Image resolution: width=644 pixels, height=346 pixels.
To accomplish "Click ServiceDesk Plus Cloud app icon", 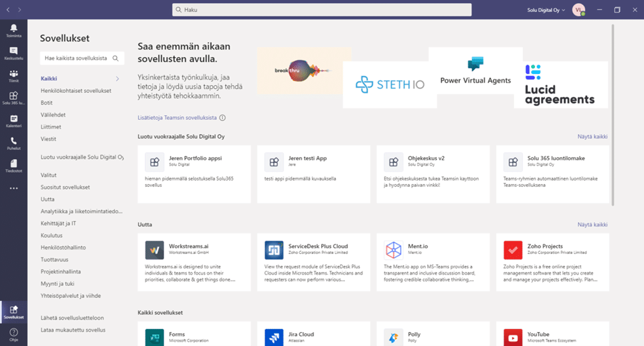I will pos(274,250).
